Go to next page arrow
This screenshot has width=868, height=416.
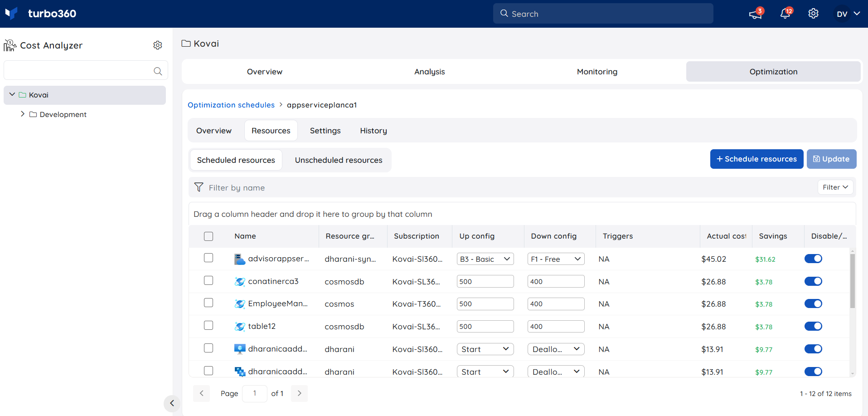[299, 393]
